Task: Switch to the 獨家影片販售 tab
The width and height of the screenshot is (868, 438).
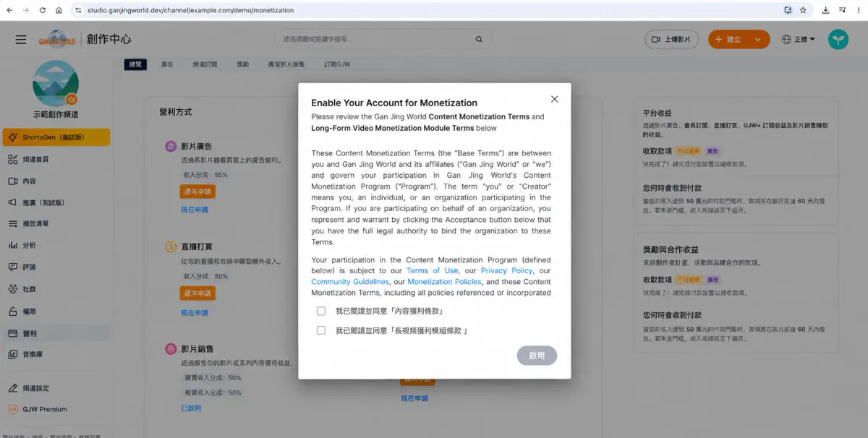Action: tap(286, 64)
